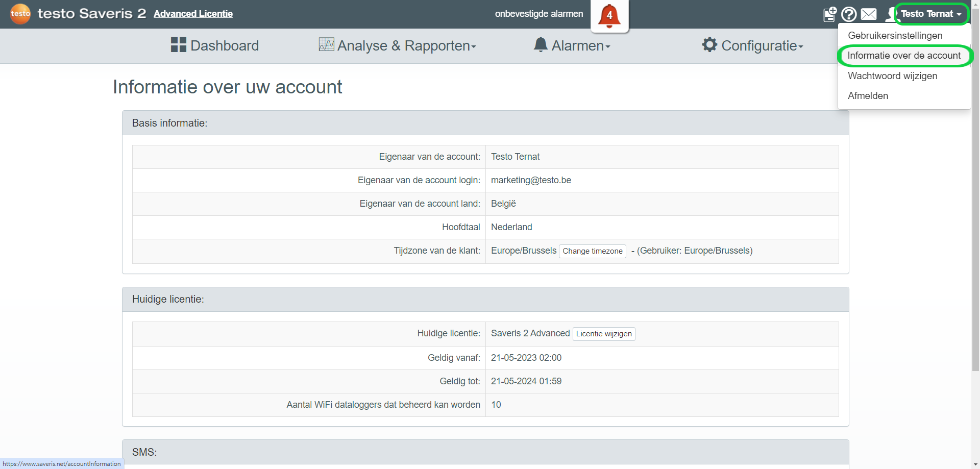
Task: Click the page scrollbar down arrow
Action: pyautogui.click(x=975, y=464)
